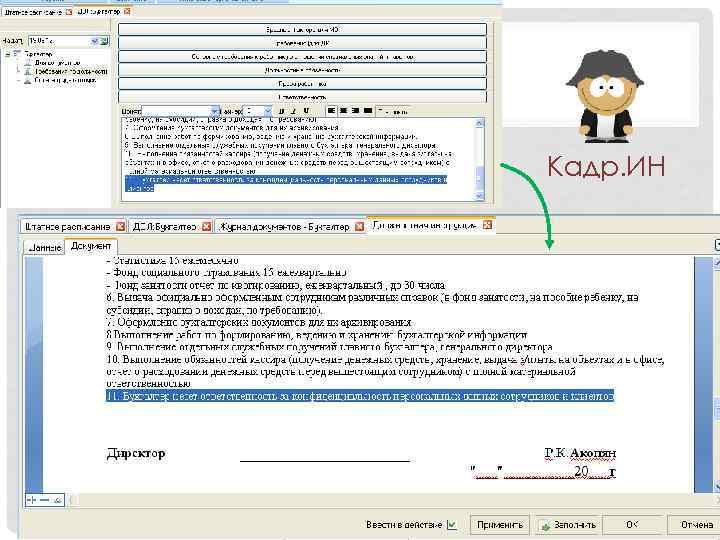Click highlighted line 11 in lower document

coord(360,396)
